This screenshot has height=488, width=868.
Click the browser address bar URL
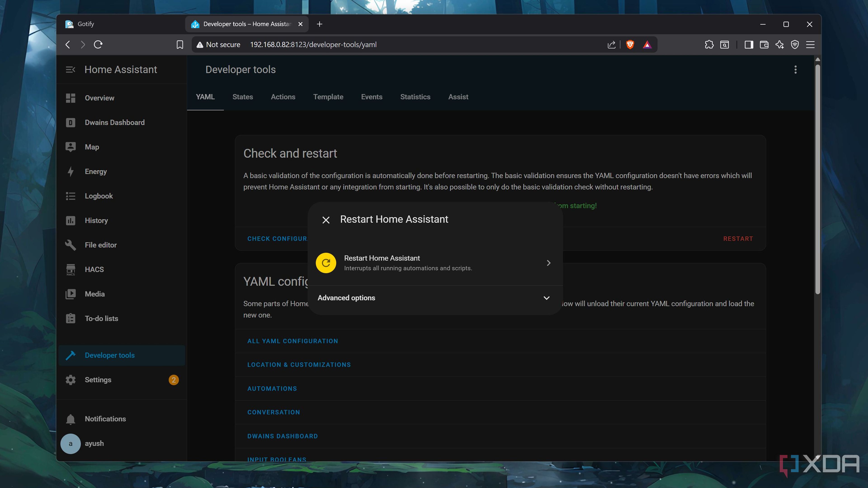click(313, 45)
